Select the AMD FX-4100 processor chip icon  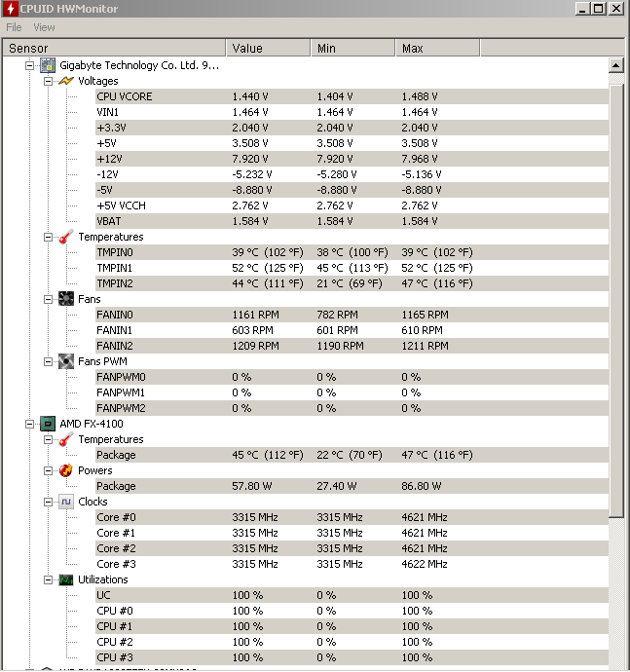point(48,424)
